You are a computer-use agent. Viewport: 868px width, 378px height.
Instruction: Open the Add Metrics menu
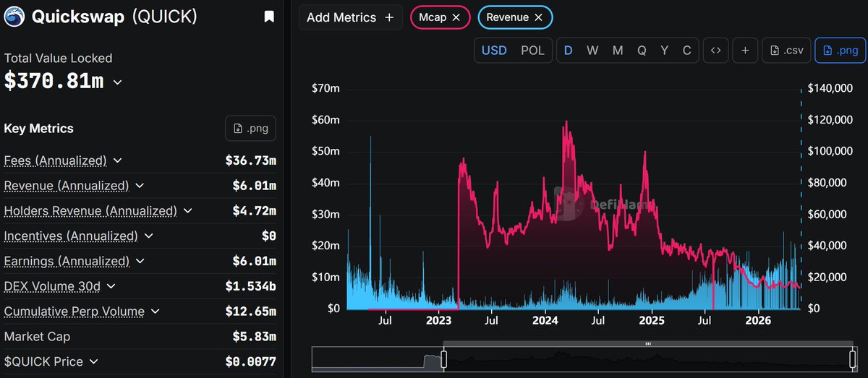point(350,17)
